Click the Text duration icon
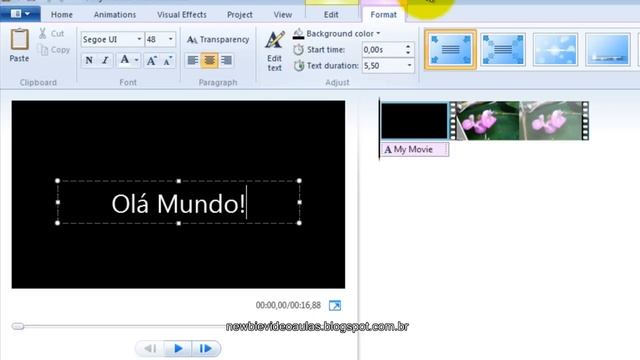This screenshot has width=640, height=360. 299,66
